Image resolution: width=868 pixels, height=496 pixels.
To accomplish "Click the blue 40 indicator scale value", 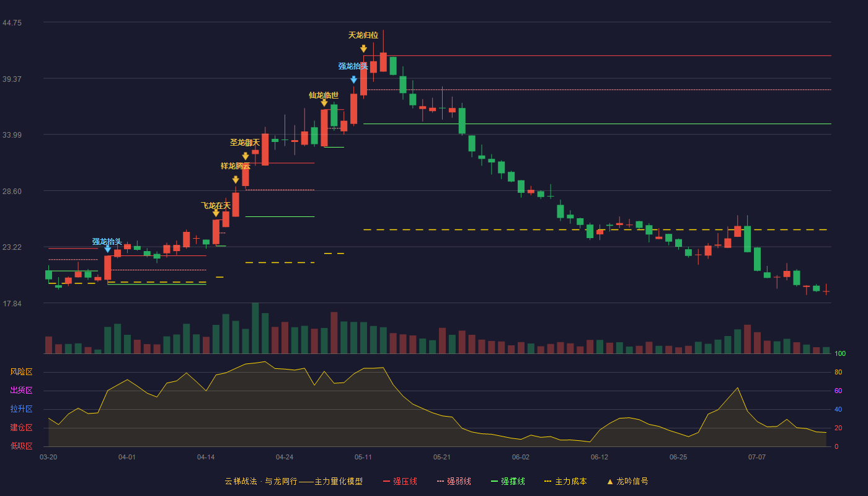I will pos(838,409).
